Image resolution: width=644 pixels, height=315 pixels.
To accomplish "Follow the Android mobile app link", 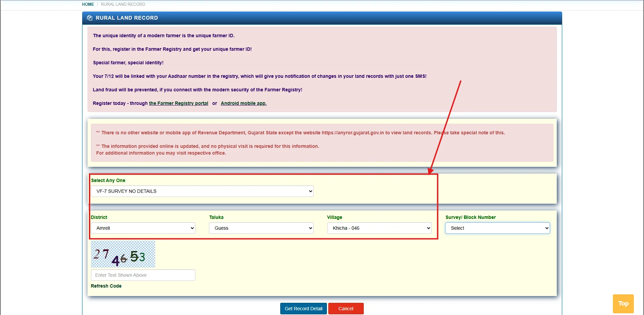I will (x=243, y=103).
